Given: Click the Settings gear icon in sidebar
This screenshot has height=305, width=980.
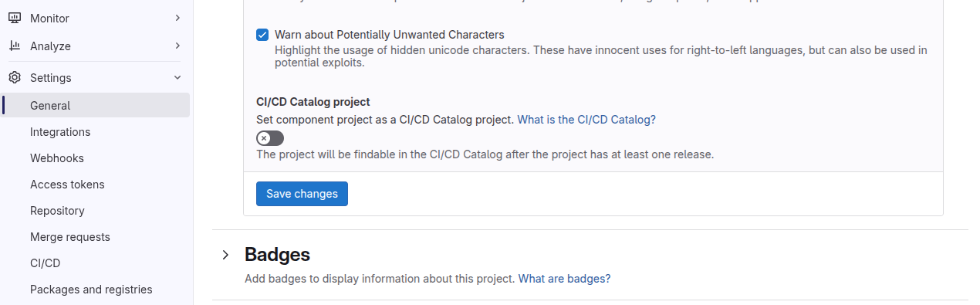Looking at the screenshot, I should 14,77.
